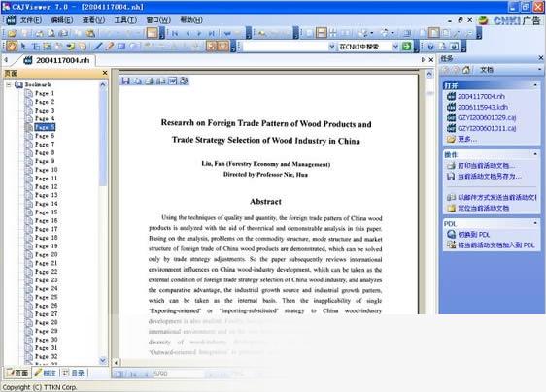The width and height of the screenshot is (546, 392).
Task: Click the open folder toolbar icon
Action: point(12,33)
